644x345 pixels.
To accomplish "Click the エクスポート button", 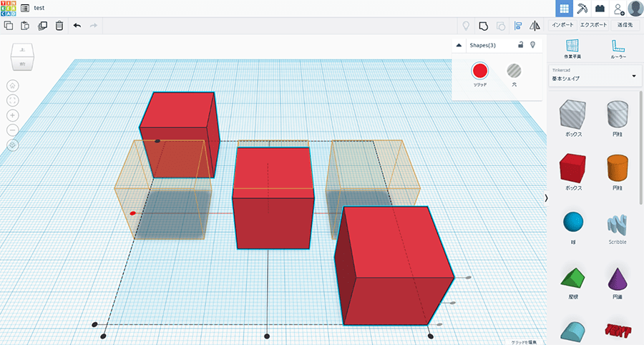I will click(594, 25).
